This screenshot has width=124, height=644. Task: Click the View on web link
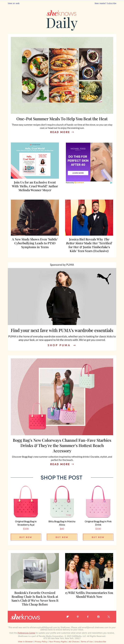click(13, 4)
